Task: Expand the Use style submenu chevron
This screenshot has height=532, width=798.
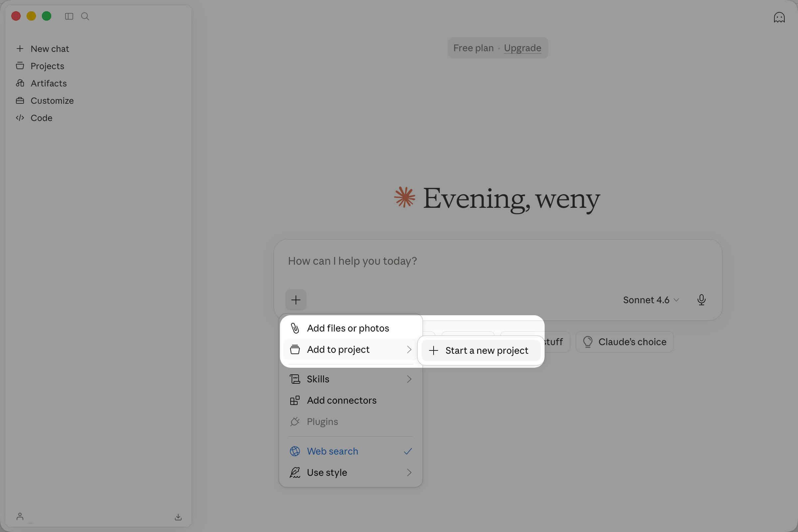Action: click(x=409, y=472)
